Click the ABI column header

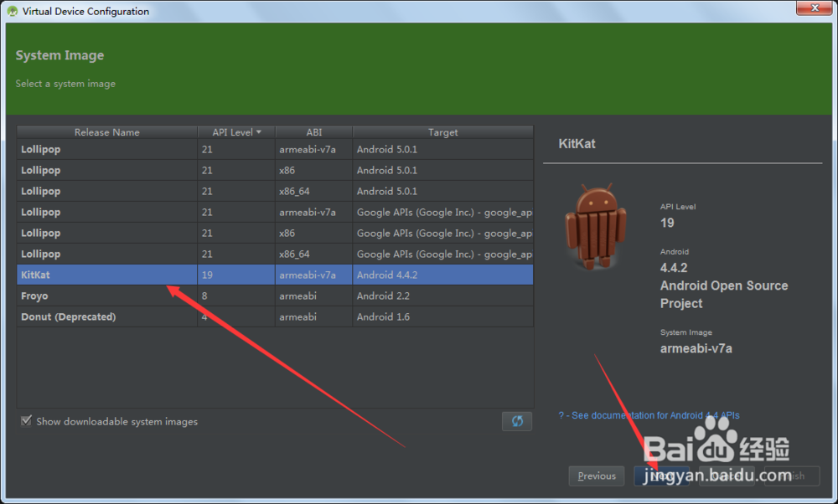pyautogui.click(x=313, y=132)
